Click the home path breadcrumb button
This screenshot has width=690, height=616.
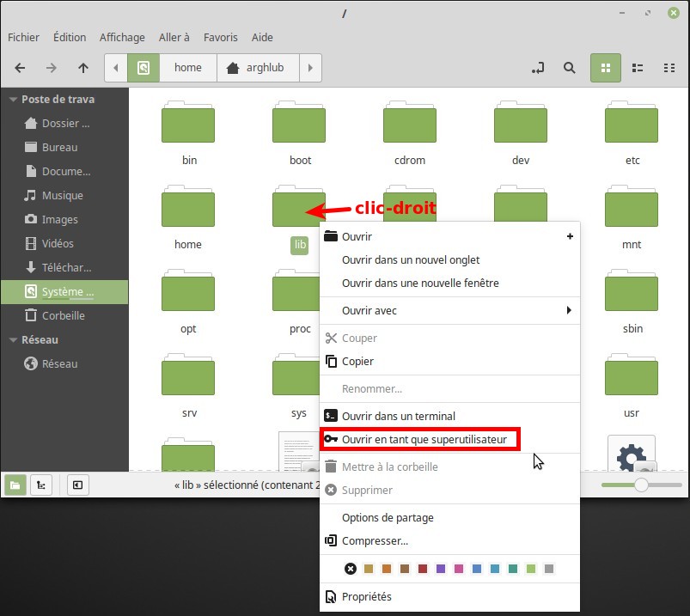pos(187,68)
